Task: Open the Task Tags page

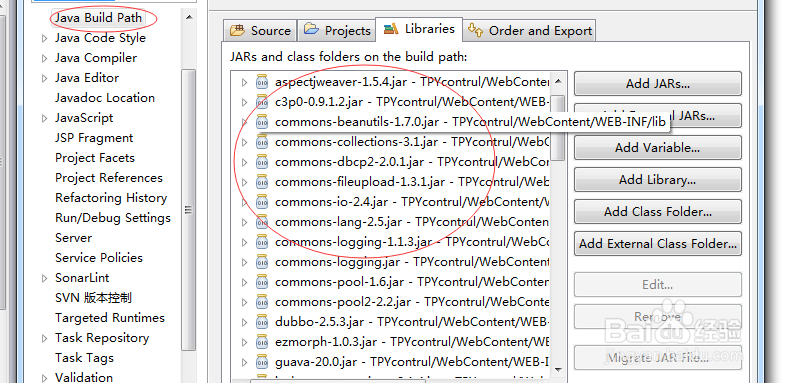Action: tap(84, 358)
